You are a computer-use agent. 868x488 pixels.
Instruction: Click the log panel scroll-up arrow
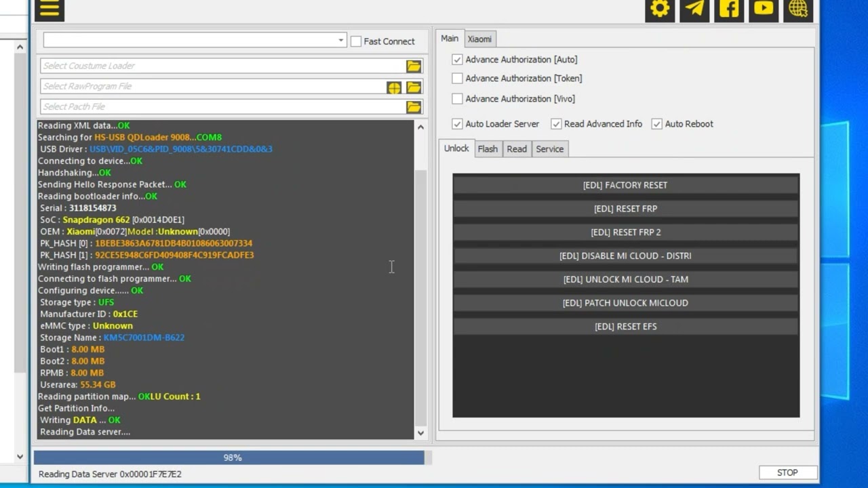click(x=420, y=127)
